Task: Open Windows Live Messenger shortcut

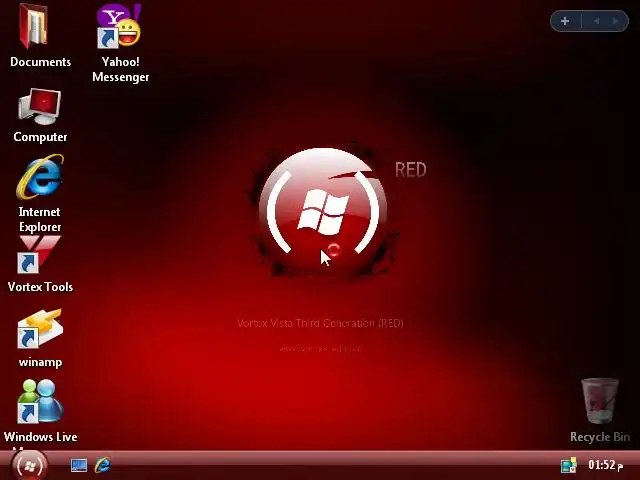Action: [x=40, y=401]
